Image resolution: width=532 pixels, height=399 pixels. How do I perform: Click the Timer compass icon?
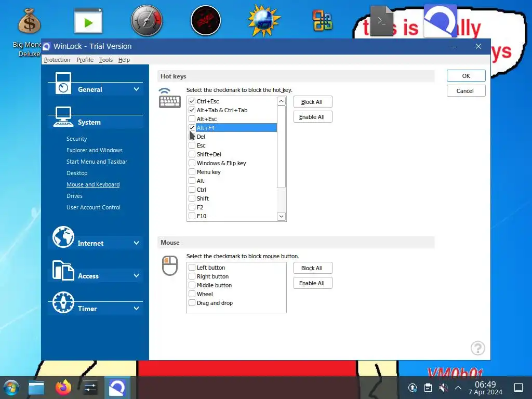pos(63,302)
